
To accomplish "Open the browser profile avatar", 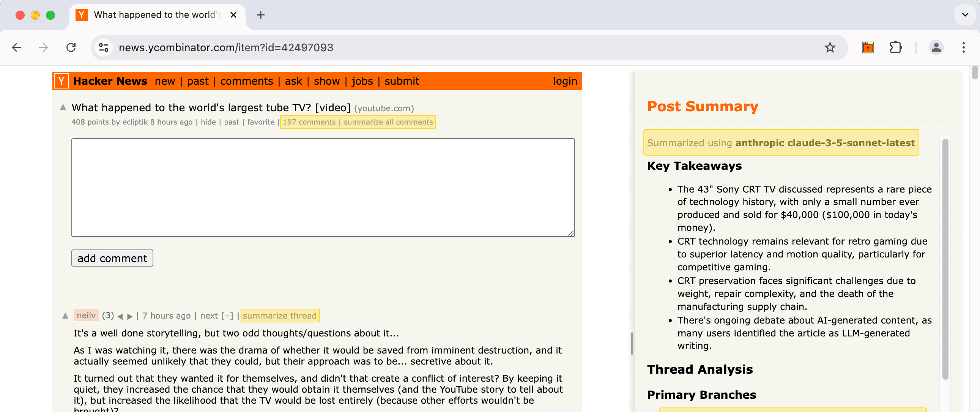I will click(936, 47).
